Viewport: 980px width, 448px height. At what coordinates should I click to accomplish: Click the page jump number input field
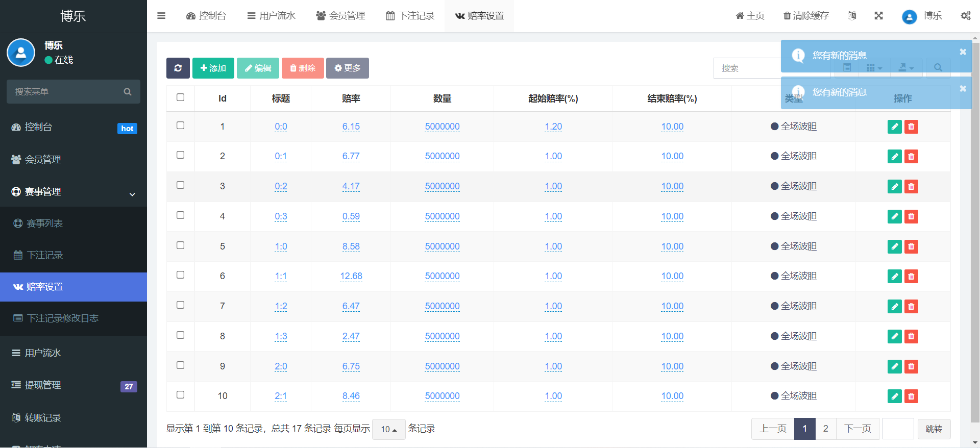898,429
